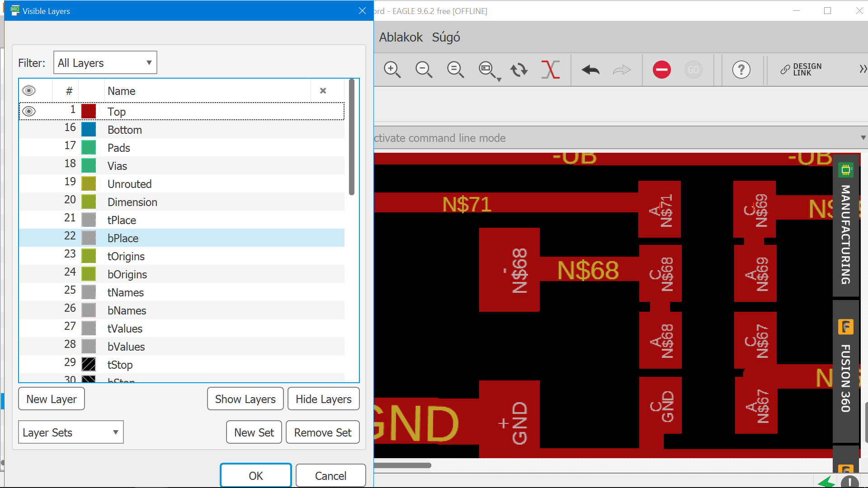Click the Zoom to Fit icon
The height and width of the screenshot is (488, 868).
click(x=455, y=70)
